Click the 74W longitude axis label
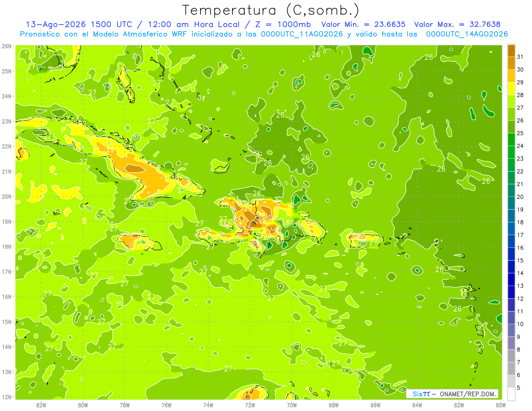Viewport: 532px width, 411px height. pyautogui.click(x=208, y=404)
